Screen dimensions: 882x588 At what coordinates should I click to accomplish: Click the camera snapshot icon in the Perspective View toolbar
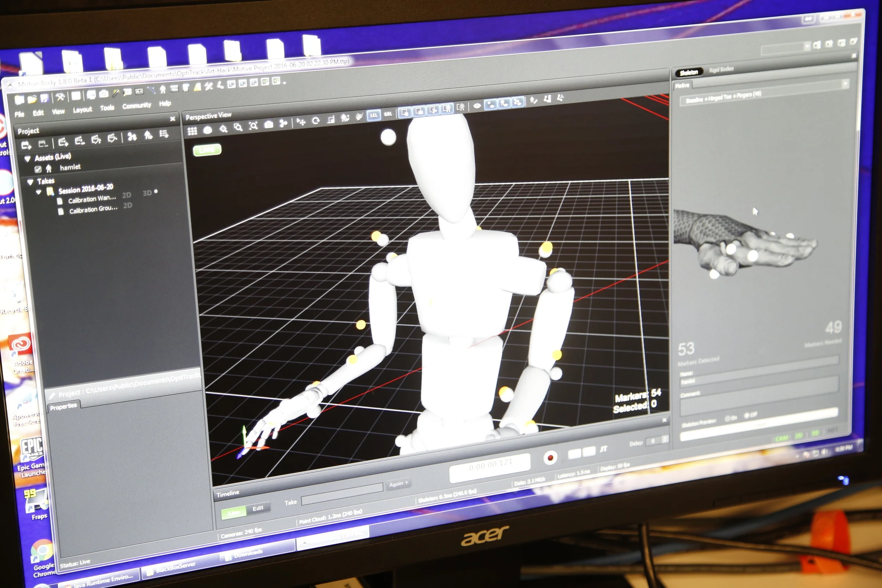pyautogui.click(x=268, y=125)
